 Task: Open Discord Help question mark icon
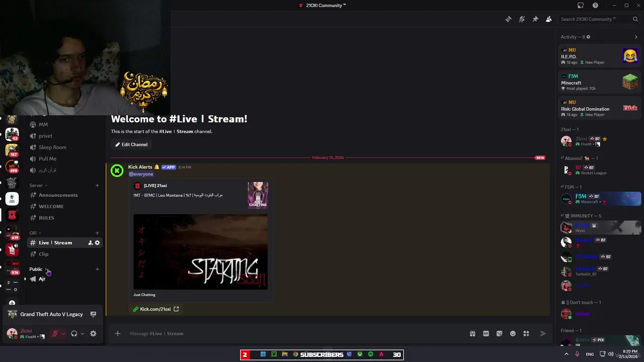[595, 6]
